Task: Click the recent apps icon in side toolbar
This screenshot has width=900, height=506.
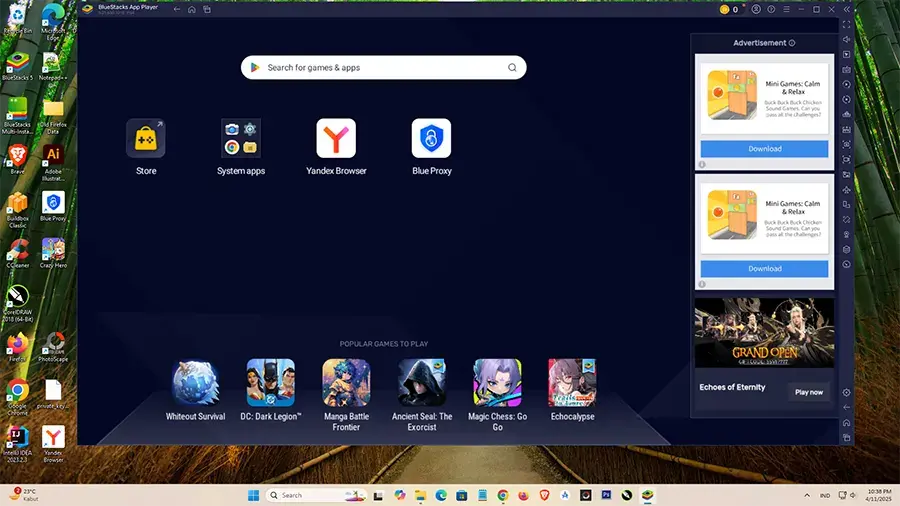Action: click(x=847, y=438)
